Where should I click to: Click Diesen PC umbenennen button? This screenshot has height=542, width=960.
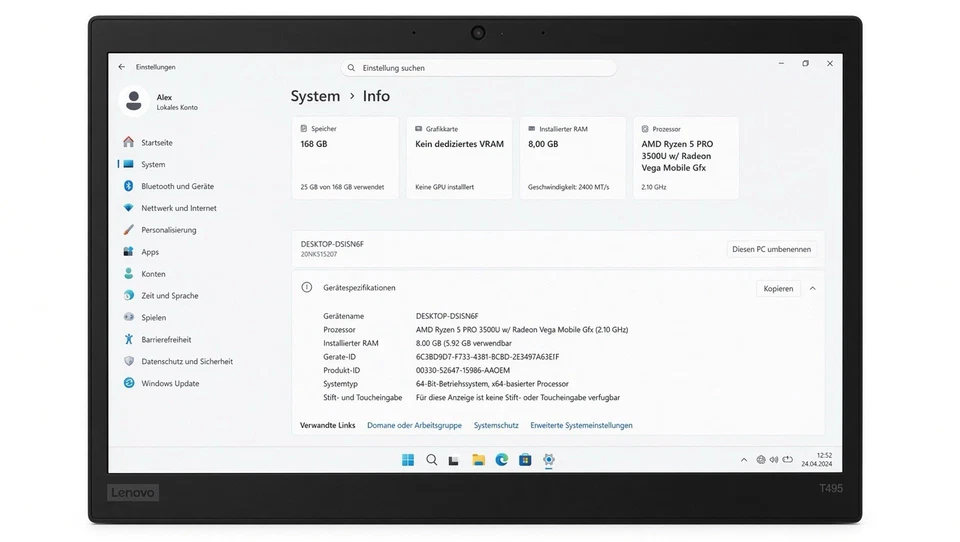click(x=771, y=249)
